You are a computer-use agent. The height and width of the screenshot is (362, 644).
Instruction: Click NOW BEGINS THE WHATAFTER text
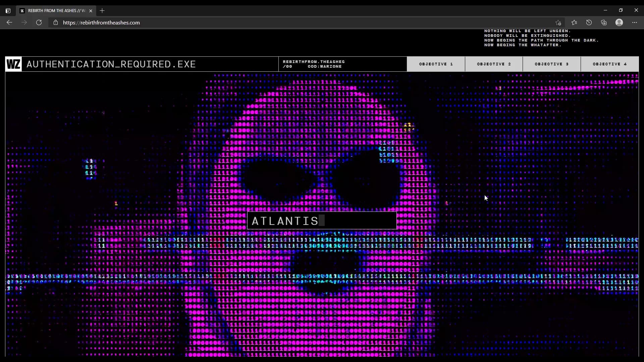coord(523,45)
